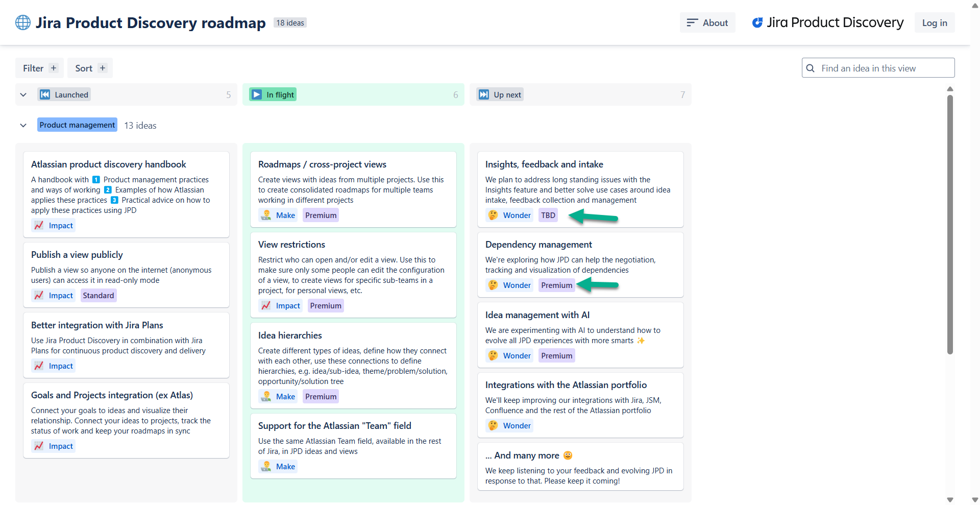This screenshot has height=505, width=980.
Task: Open the About menu
Action: point(707,22)
